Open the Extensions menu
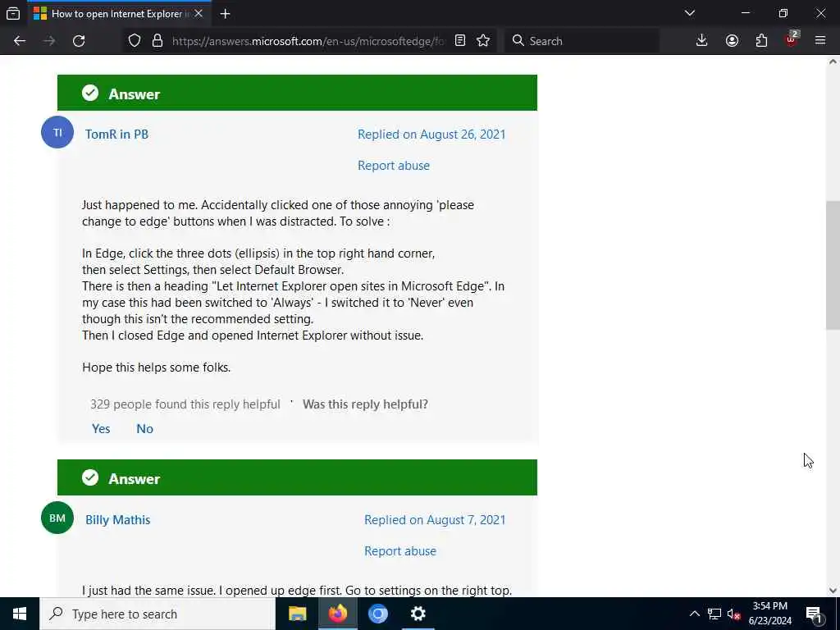 [761, 41]
